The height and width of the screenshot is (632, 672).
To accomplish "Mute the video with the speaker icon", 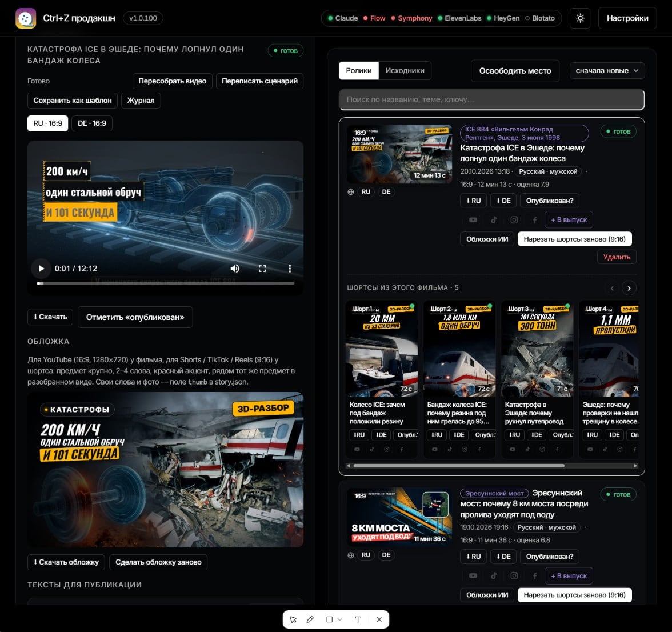I will 235,269.
